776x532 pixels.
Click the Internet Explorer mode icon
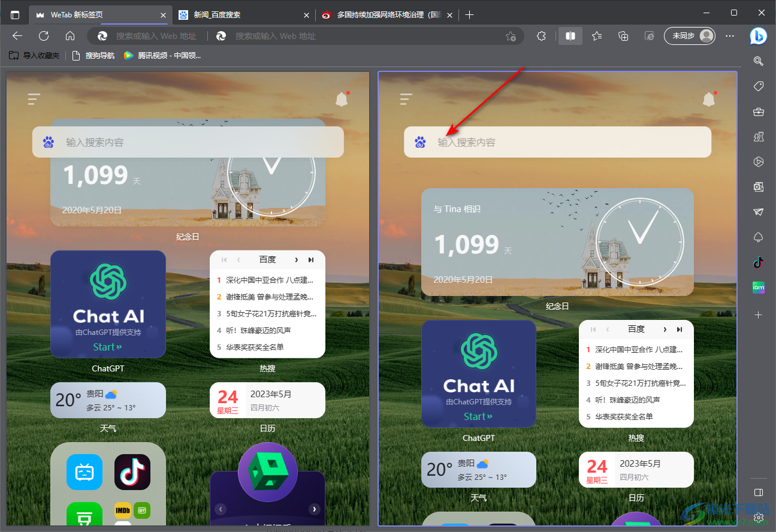[650, 36]
